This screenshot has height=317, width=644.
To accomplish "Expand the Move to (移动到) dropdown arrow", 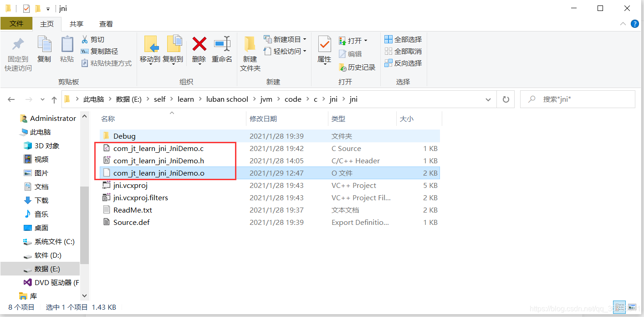I will (x=150, y=64).
